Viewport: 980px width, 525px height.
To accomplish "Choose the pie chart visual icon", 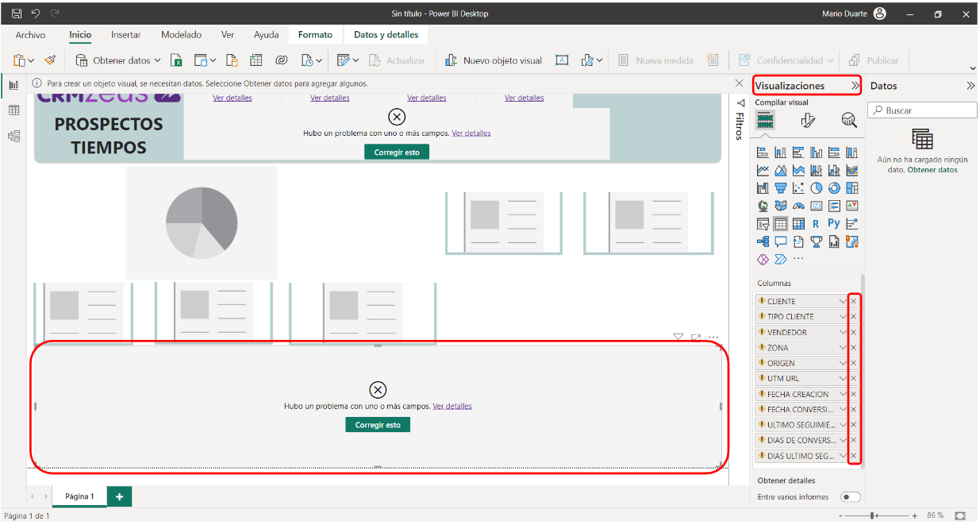I will click(817, 188).
